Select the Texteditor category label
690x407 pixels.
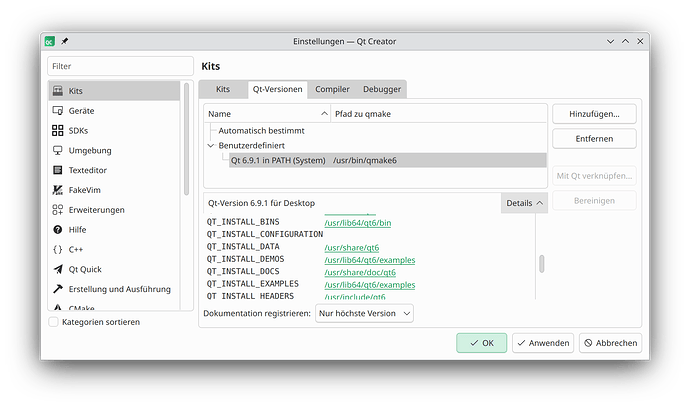click(88, 170)
